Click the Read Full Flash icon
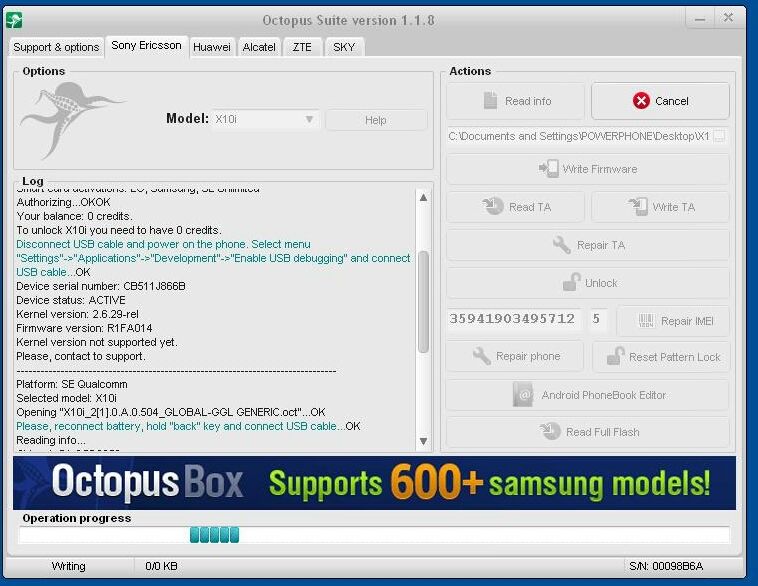Image resolution: width=758 pixels, height=586 pixels. tap(550, 431)
